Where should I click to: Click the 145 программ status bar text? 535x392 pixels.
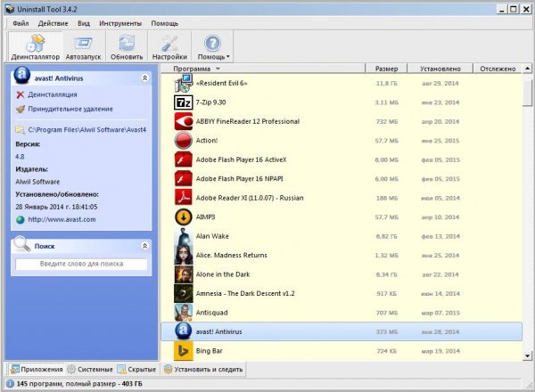[79, 384]
